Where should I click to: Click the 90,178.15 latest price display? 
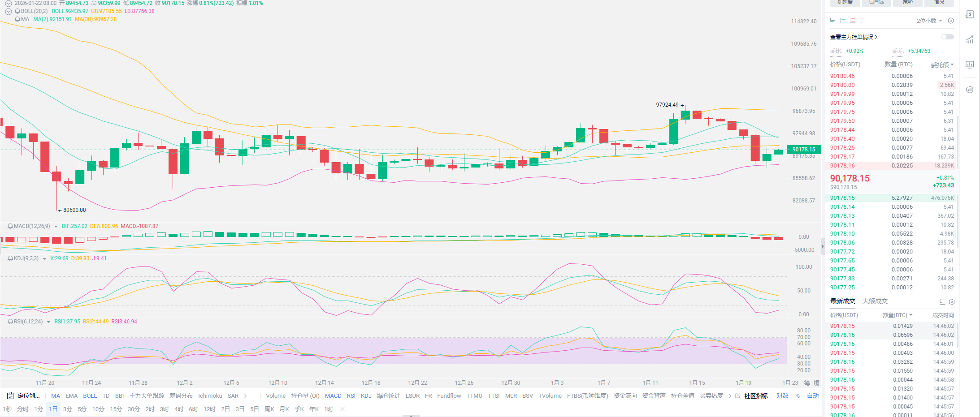[850, 178]
